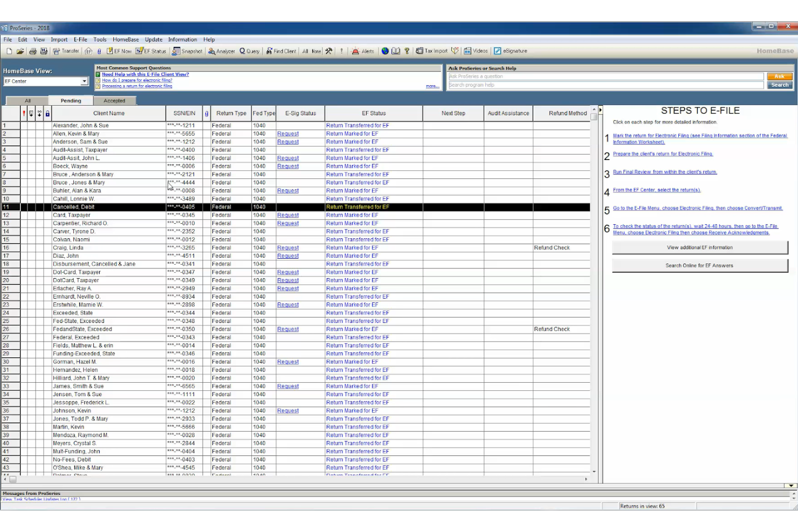Open the Information menu

coord(183,39)
